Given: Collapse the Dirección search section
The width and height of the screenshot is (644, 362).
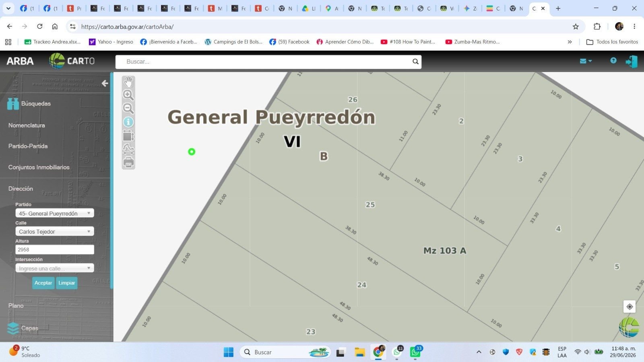Looking at the screenshot, I should pyautogui.click(x=21, y=189).
